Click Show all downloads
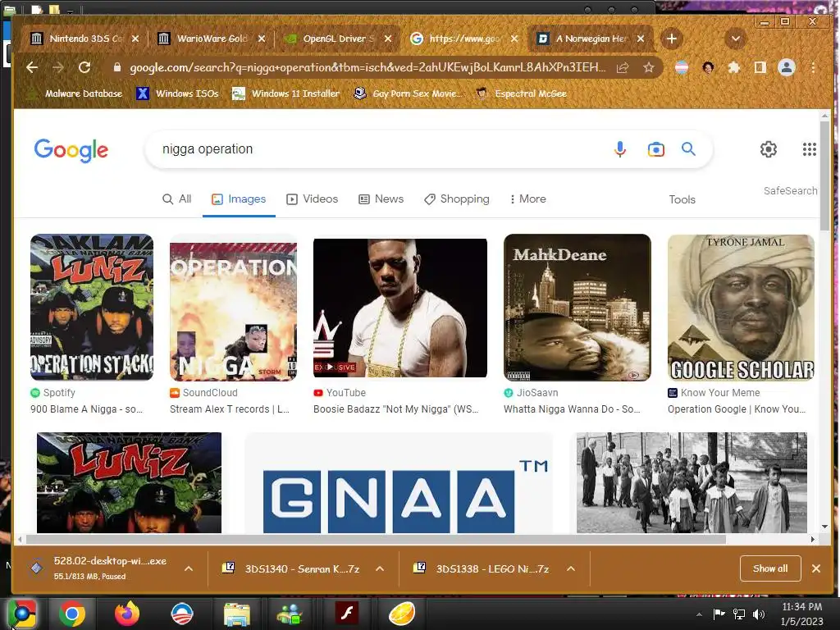This screenshot has width=840, height=630. [770, 568]
